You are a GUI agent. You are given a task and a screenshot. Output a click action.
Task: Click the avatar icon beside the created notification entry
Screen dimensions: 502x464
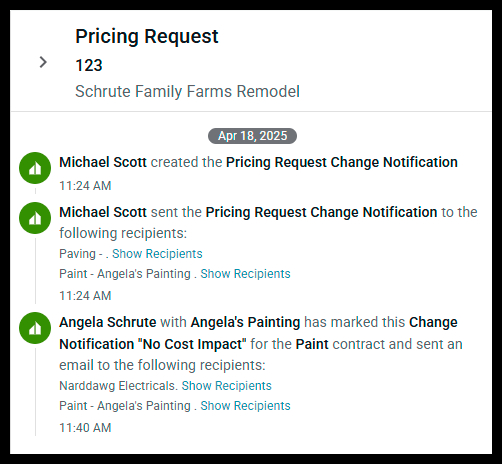pos(35,168)
